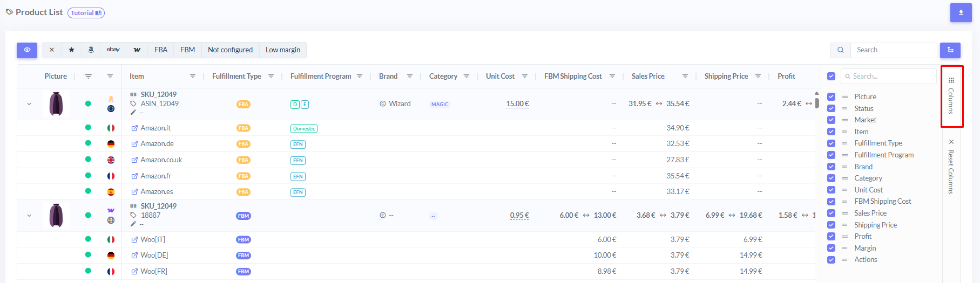
Task: Filter products by WooCommerce icon
Action: coord(137,50)
